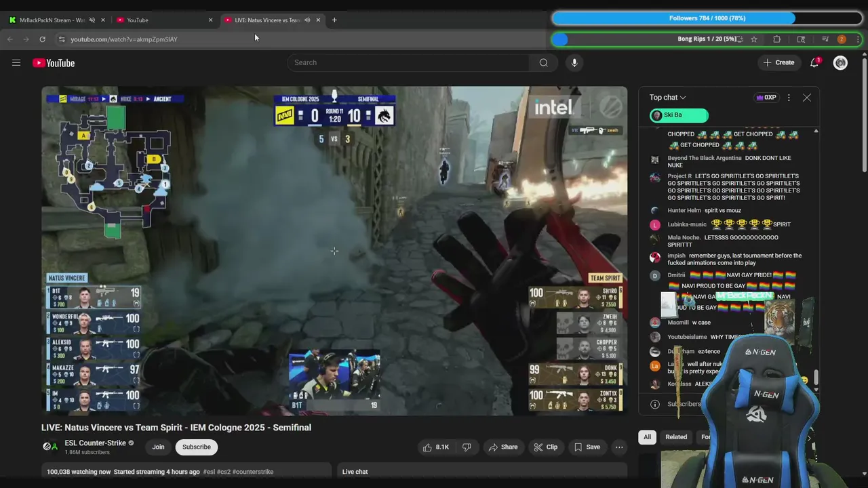Click the search magnifier button
Image resolution: width=868 pixels, height=488 pixels.
click(x=544, y=63)
